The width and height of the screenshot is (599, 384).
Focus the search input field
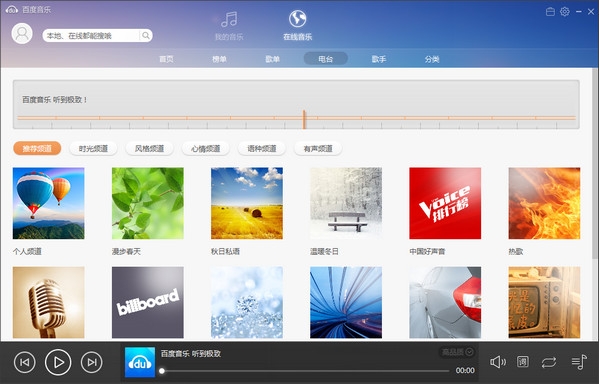(x=92, y=36)
